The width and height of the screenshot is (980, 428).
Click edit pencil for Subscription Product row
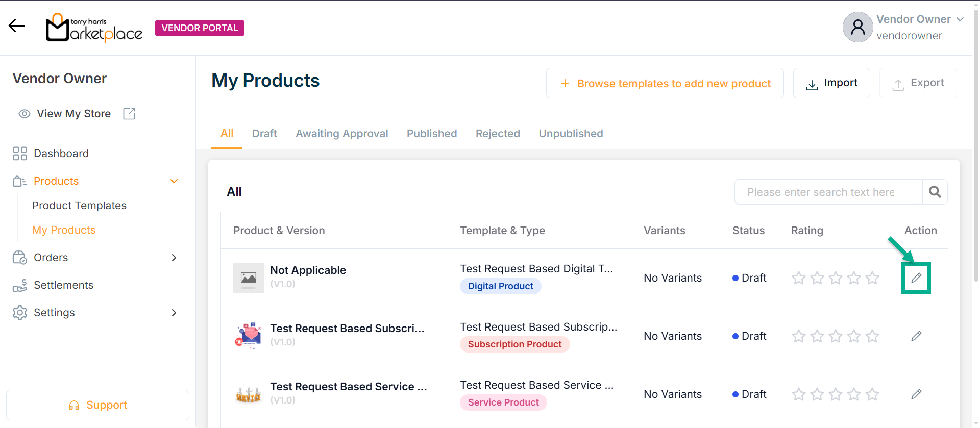916,336
